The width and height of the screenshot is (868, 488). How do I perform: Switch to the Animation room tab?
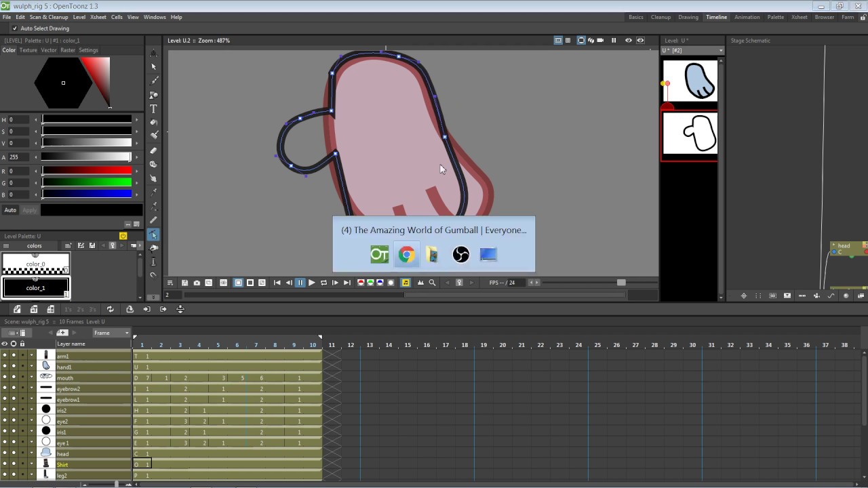747,17
